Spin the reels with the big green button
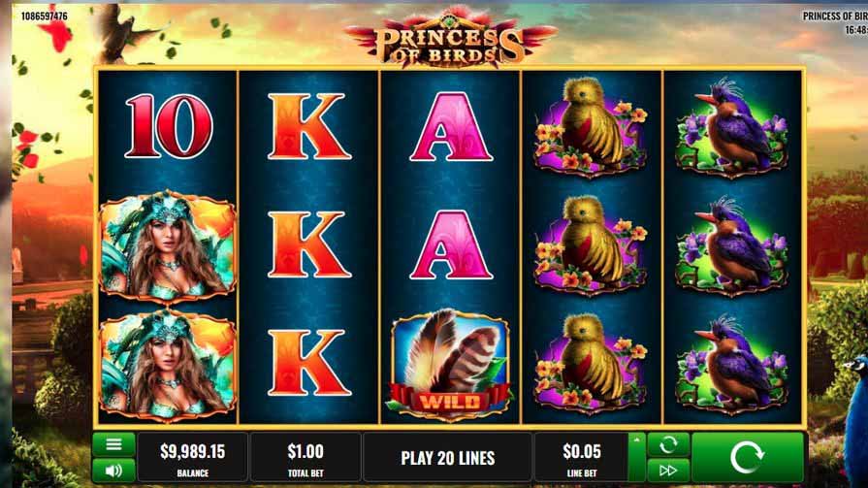Image resolution: width=868 pixels, height=488 pixels. pos(748,458)
